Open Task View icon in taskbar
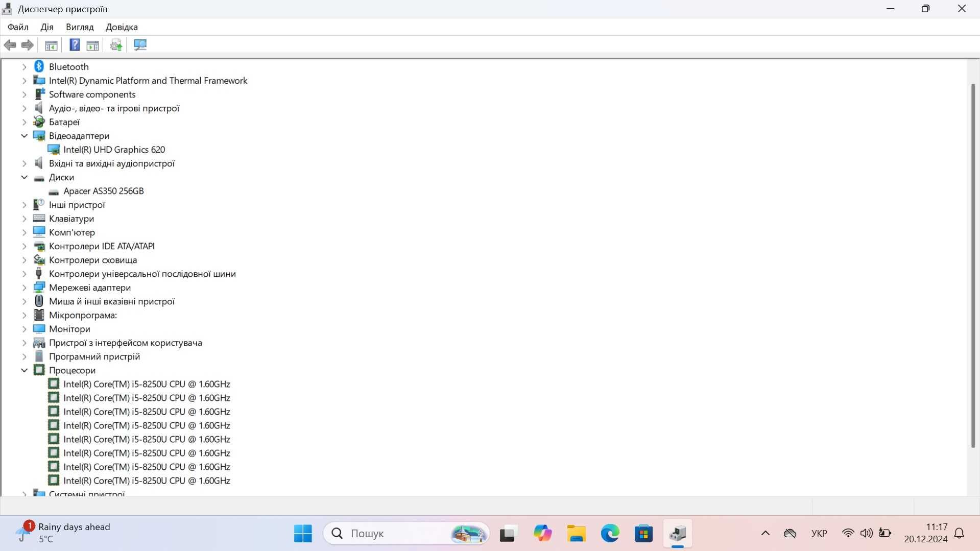 point(508,534)
